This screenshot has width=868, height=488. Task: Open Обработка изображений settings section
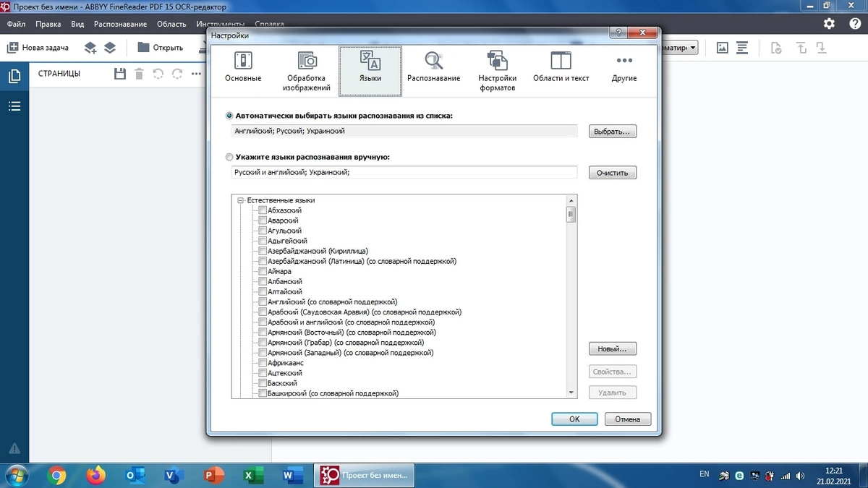[x=308, y=72]
